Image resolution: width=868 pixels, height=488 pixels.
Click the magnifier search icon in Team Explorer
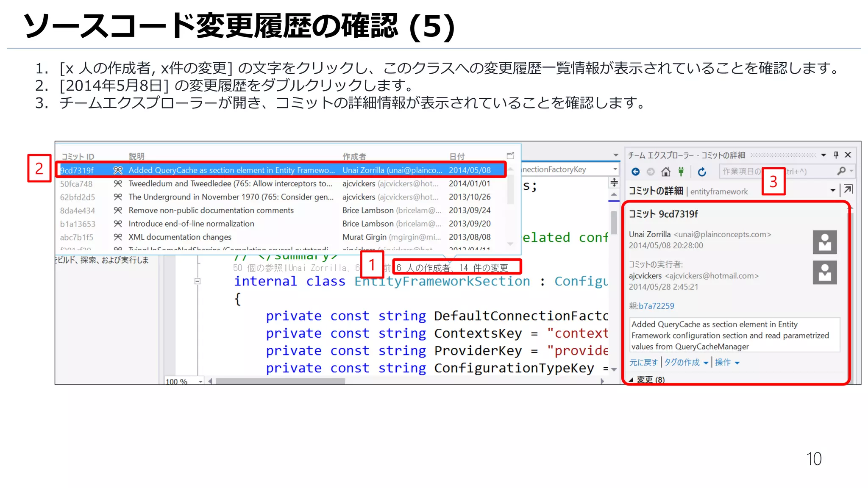tap(841, 171)
